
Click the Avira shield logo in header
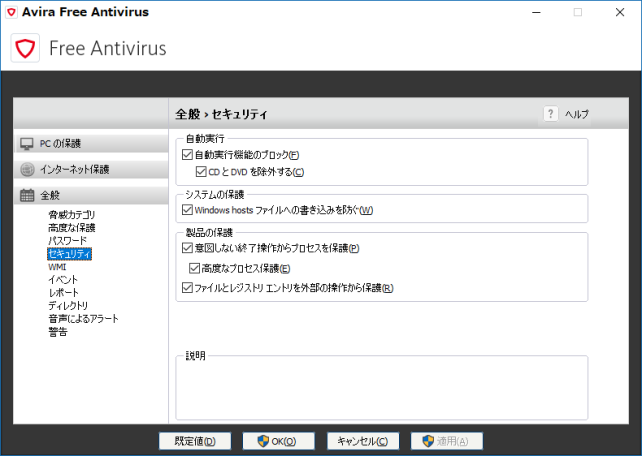click(25, 48)
